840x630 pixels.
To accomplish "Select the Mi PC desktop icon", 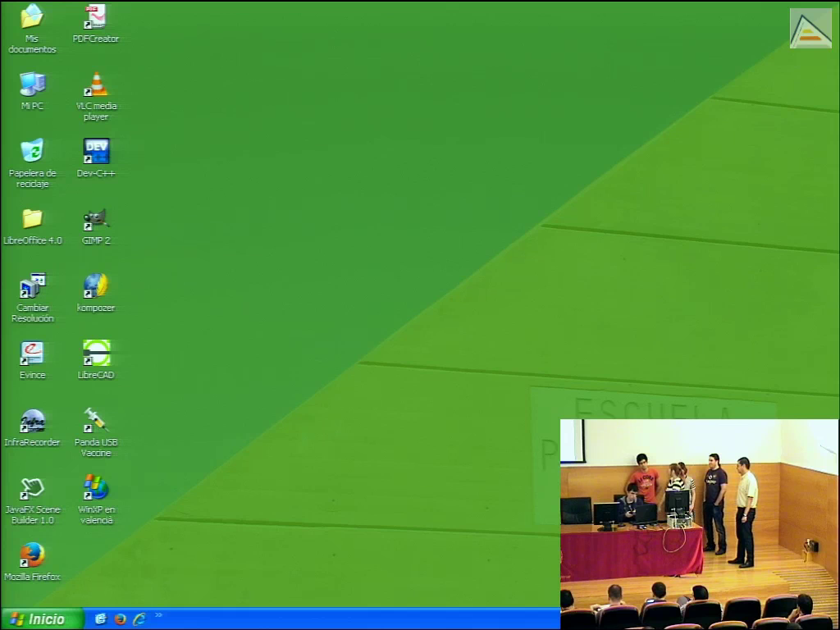I will [32, 84].
